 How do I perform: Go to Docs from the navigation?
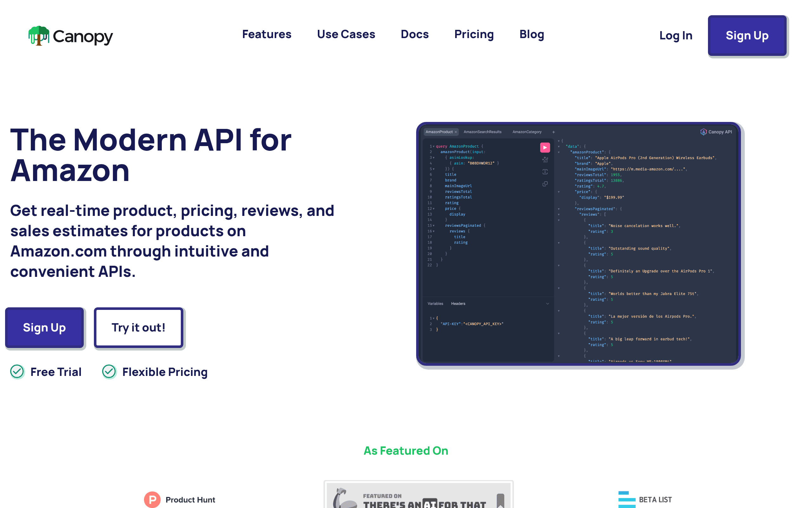(x=415, y=34)
